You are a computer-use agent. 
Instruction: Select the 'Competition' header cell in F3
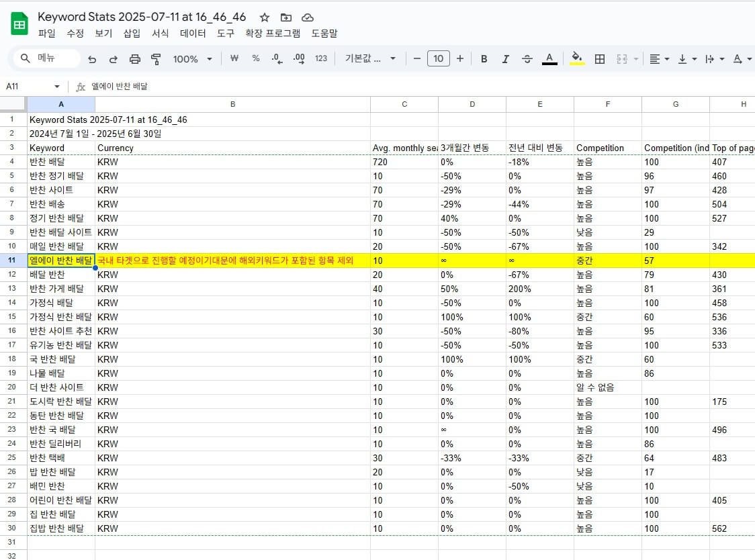pyautogui.click(x=608, y=148)
